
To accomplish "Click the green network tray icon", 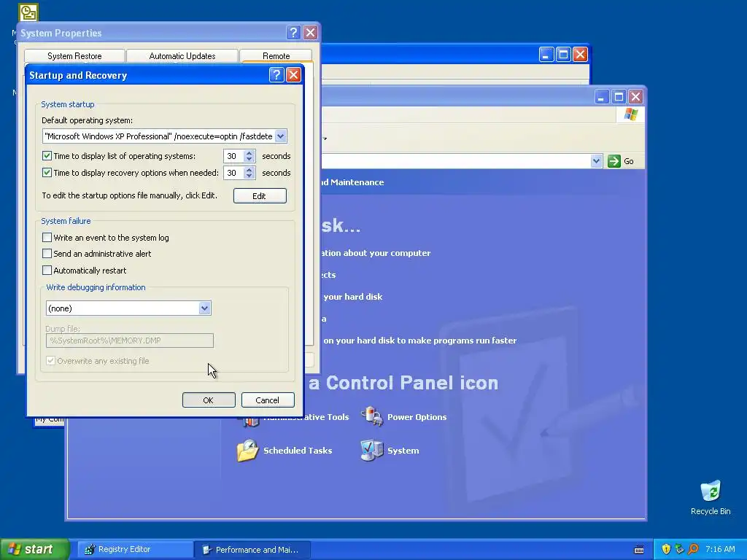I will click(679, 549).
